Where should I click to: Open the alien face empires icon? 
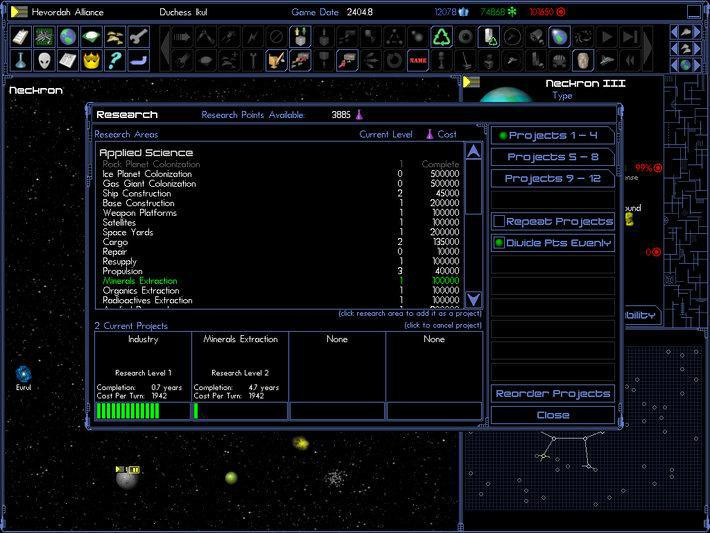point(44,60)
